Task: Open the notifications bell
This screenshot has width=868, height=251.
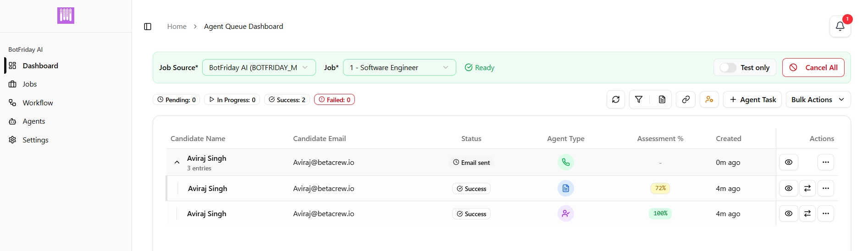Action: (840, 27)
